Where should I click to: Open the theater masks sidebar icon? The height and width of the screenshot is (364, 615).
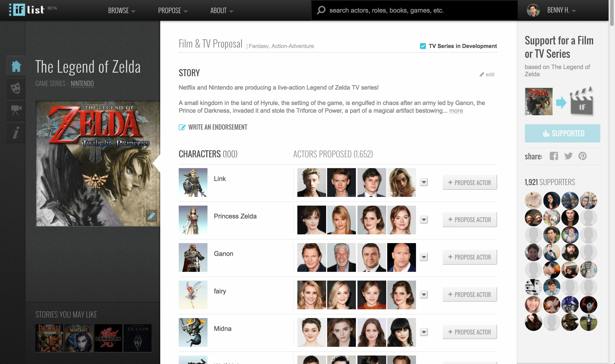[x=16, y=88]
